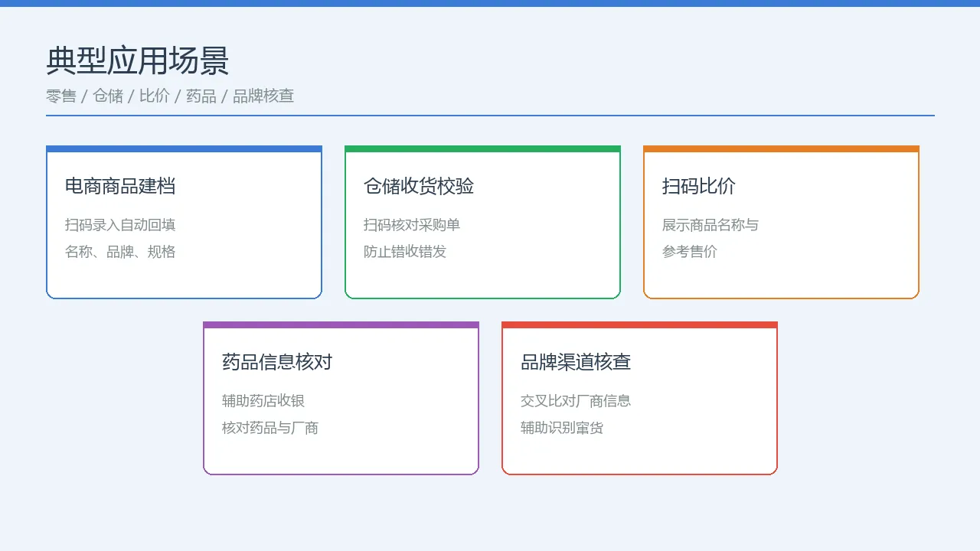Click the text 辅助识别窜货
The image size is (980, 551).
(562, 428)
